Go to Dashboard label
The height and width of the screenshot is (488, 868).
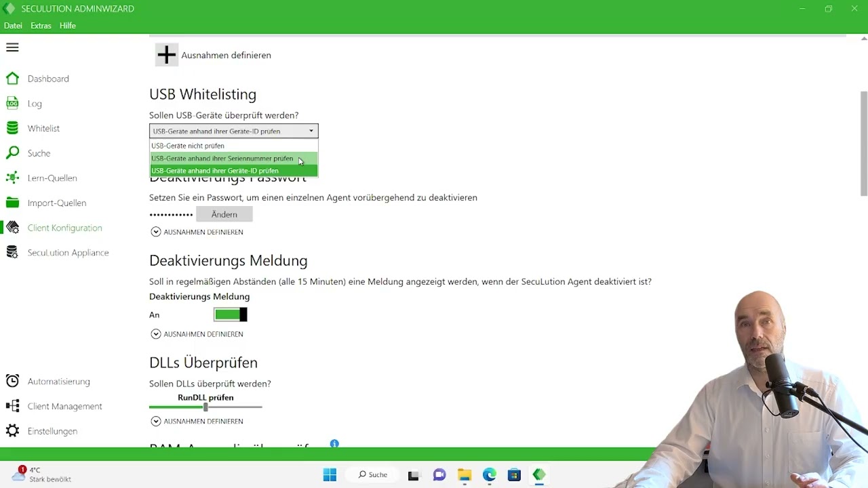coord(48,79)
